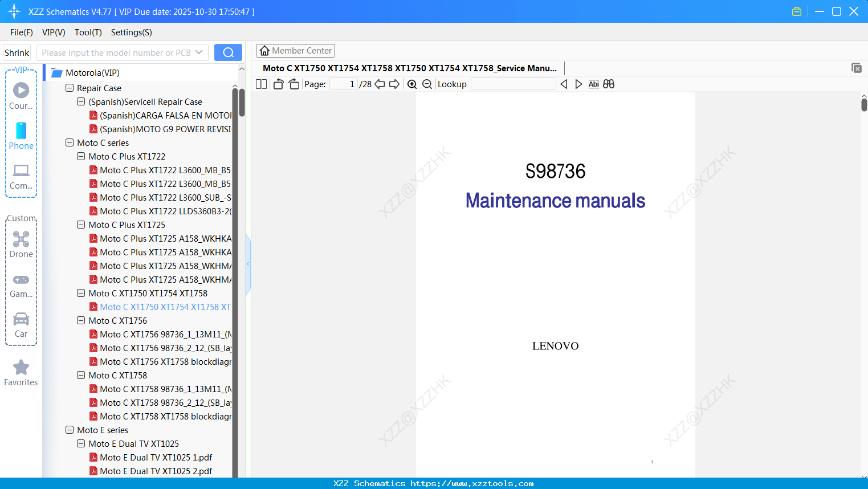Collapse the Moto C series node

click(x=69, y=142)
